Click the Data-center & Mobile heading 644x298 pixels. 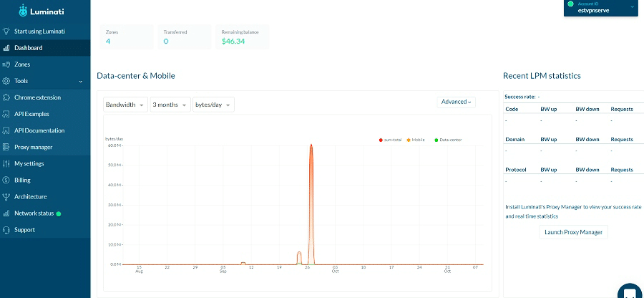[x=135, y=76]
